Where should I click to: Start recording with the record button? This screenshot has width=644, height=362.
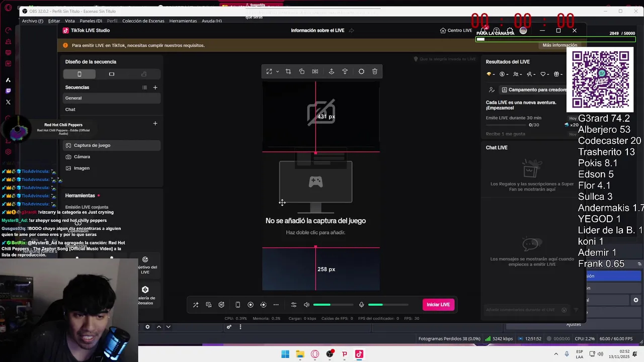click(x=251, y=305)
